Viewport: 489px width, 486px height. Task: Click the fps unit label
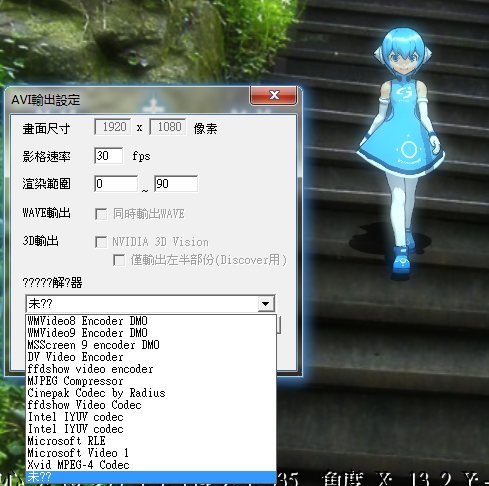[x=141, y=156]
